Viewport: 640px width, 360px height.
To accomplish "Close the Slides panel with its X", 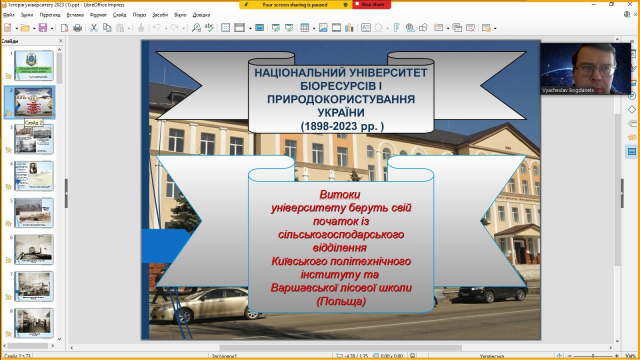I will tap(61, 41).
